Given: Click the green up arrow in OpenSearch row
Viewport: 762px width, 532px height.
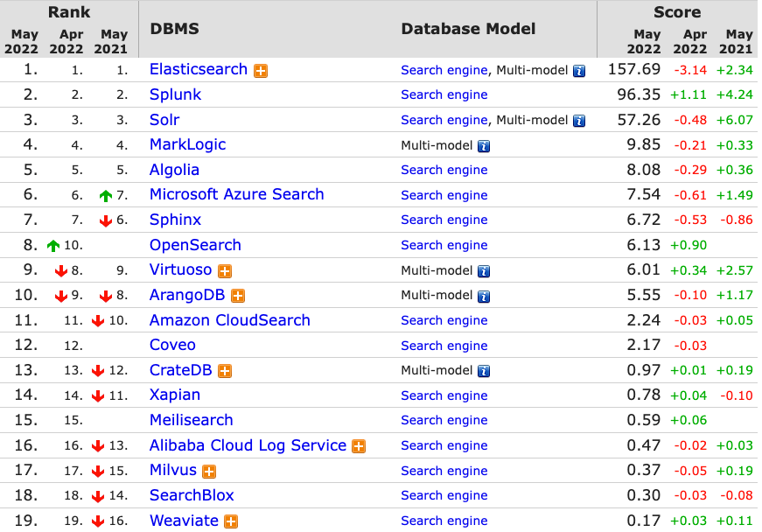Looking at the screenshot, I should tap(53, 246).
